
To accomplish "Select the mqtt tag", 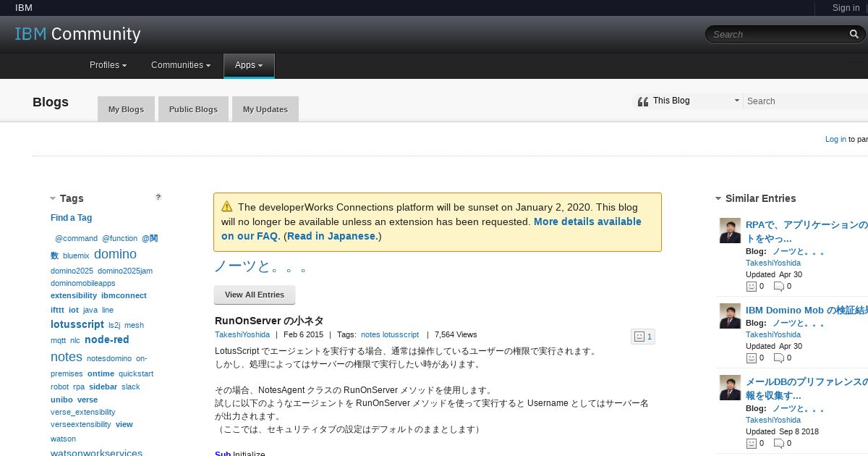I will [x=58, y=340].
